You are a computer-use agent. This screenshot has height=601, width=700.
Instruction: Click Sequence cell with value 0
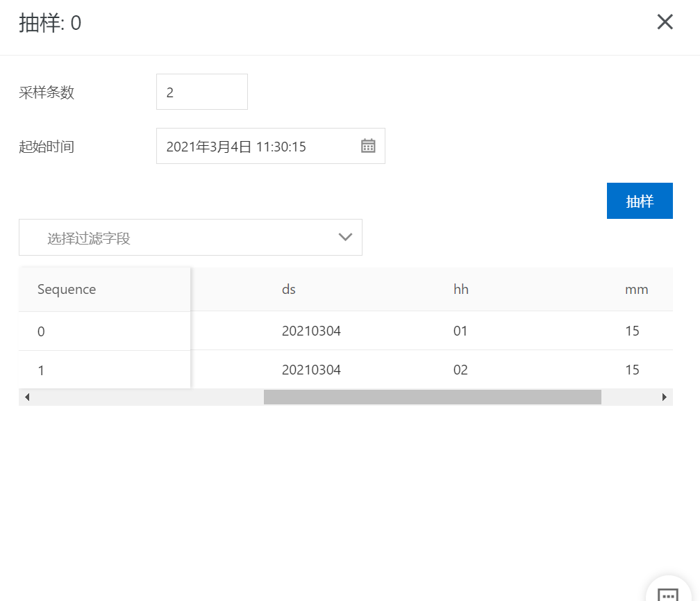point(104,331)
